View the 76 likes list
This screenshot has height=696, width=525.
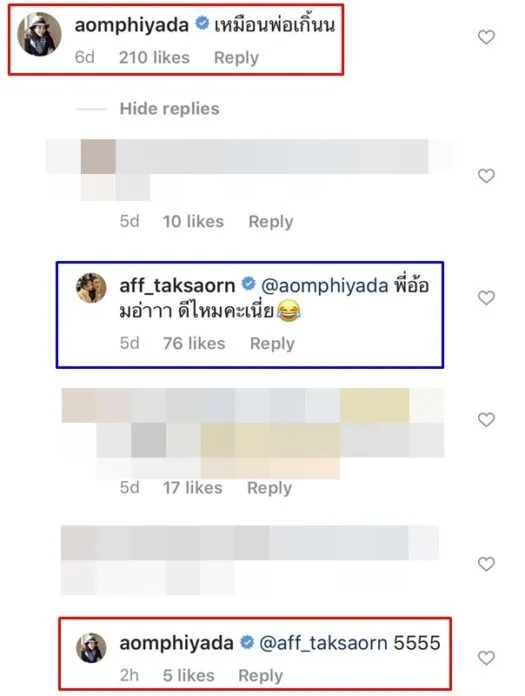click(194, 344)
